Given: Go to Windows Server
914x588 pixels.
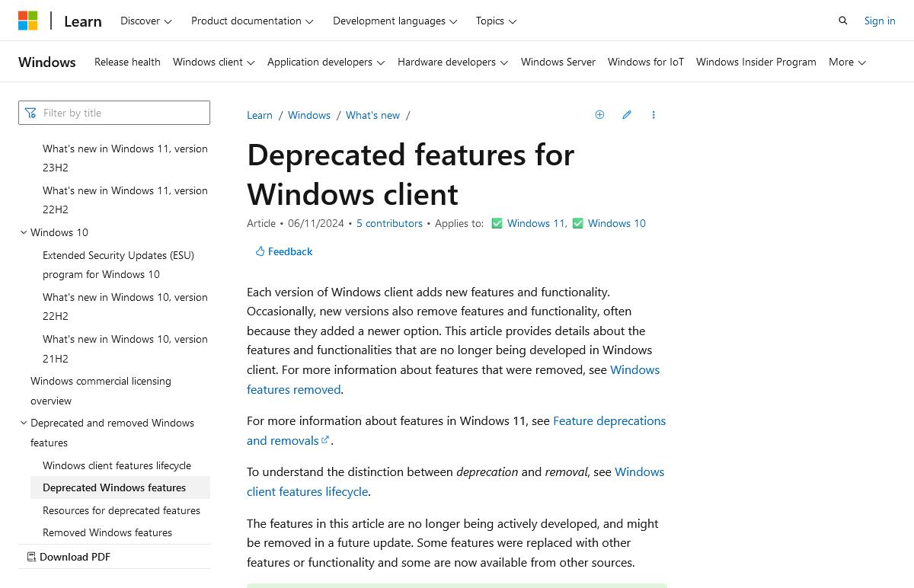Looking at the screenshot, I should coord(558,62).
